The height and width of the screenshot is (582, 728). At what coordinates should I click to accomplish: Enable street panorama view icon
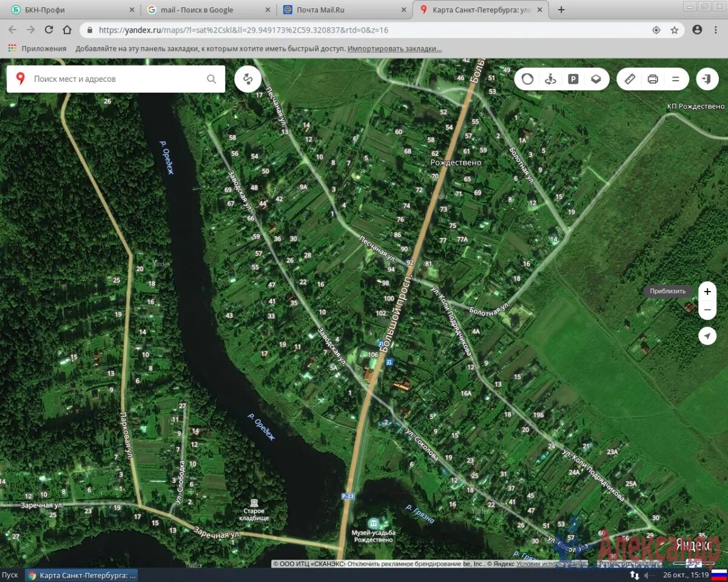pyautogui.click(x=550, y=79)
